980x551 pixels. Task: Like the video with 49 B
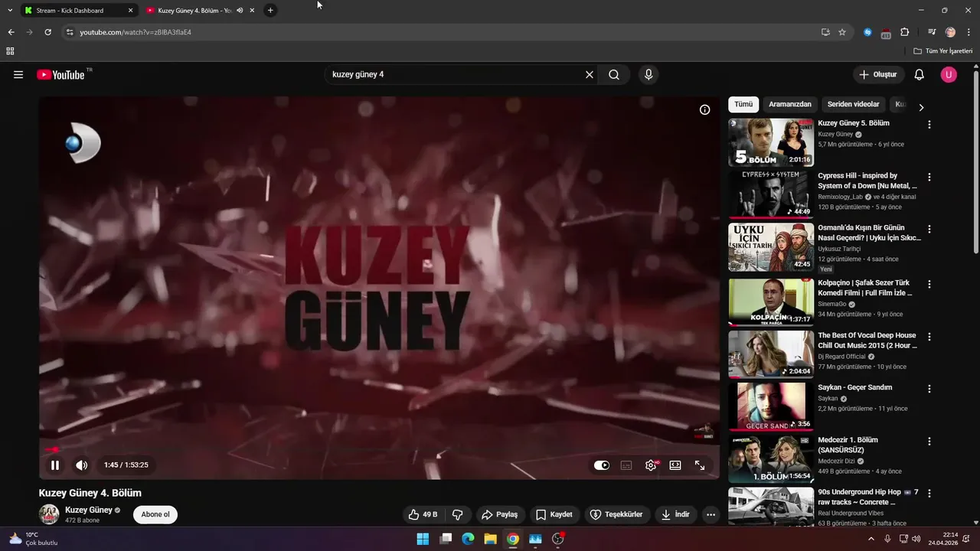(423, 514)
